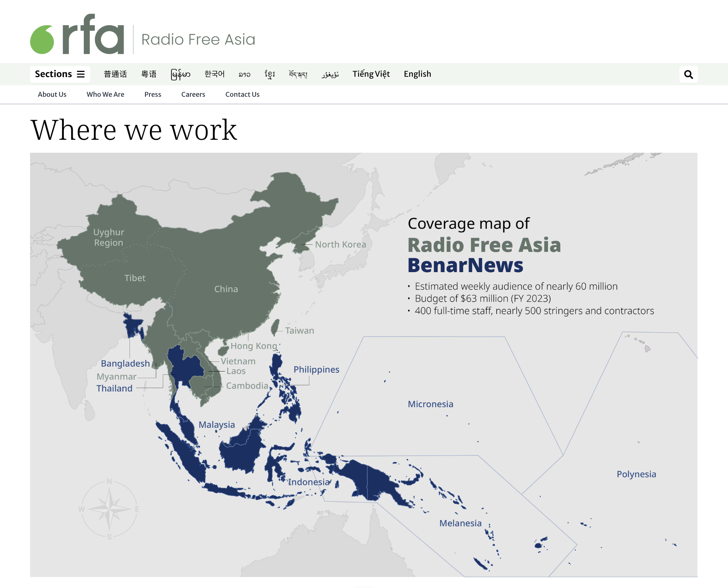Click the compass rose on the map

coord(109,509)
